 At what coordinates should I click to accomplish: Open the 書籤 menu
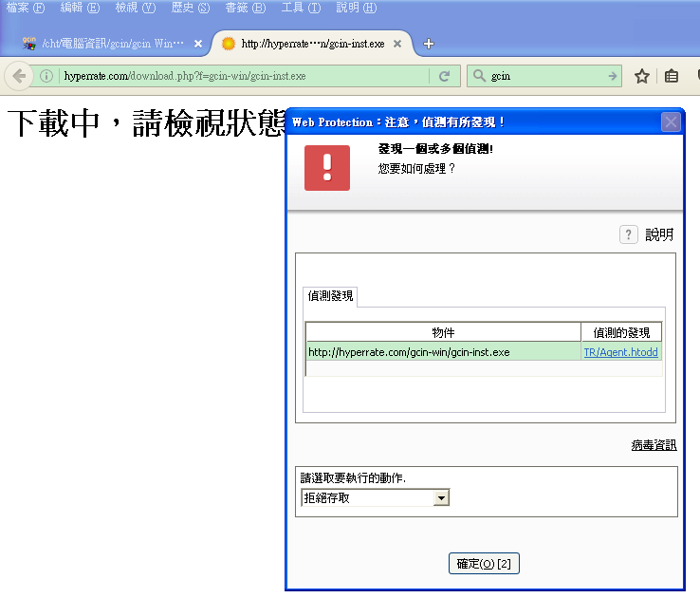tap(245, 8)
